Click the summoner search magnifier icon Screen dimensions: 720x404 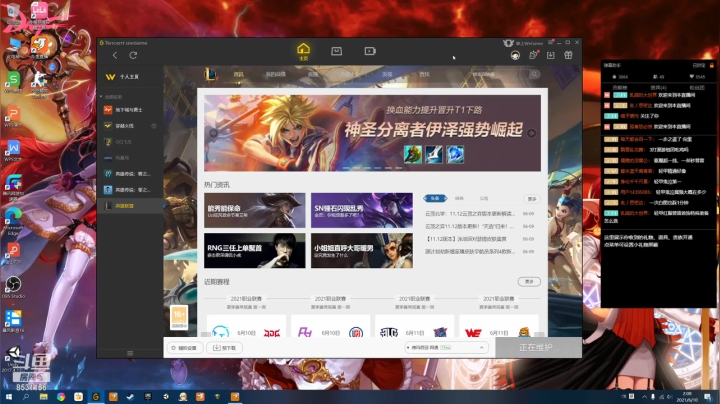pyautogui.click(x=534, y=74)
